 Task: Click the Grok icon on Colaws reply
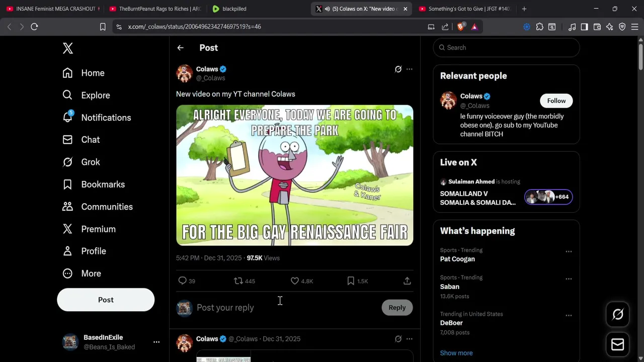[x=398, y=339]
